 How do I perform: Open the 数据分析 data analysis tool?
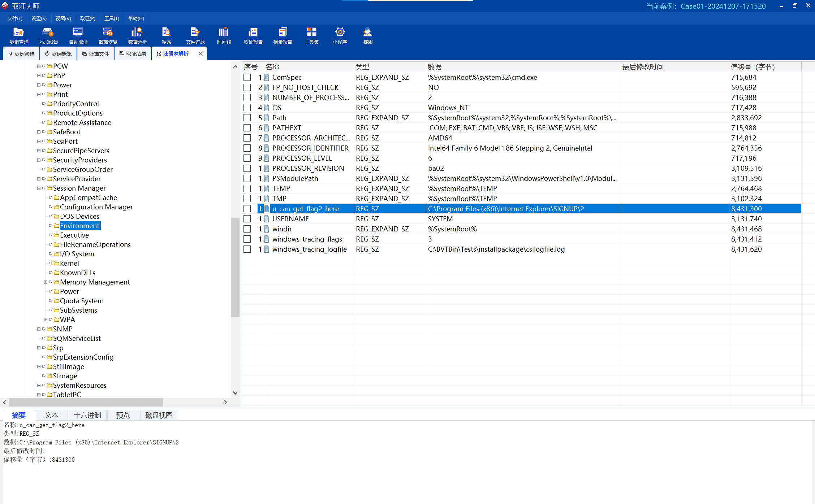click(x=137, y=36)
